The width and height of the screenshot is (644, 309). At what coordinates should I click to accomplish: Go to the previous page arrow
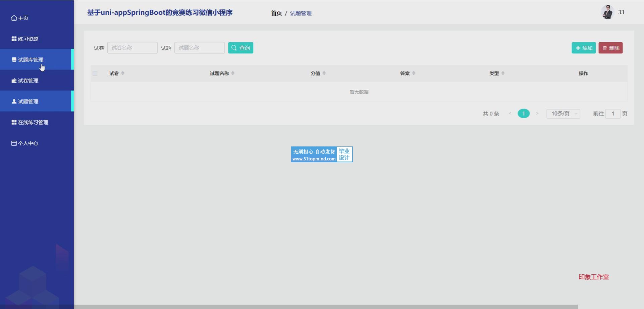pyautogui.click(x=510, y=114)
